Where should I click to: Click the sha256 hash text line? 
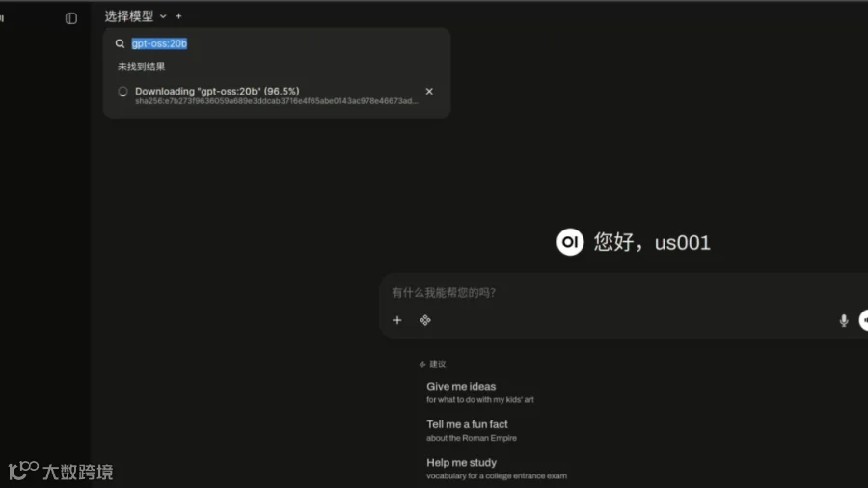pos(276,101)
